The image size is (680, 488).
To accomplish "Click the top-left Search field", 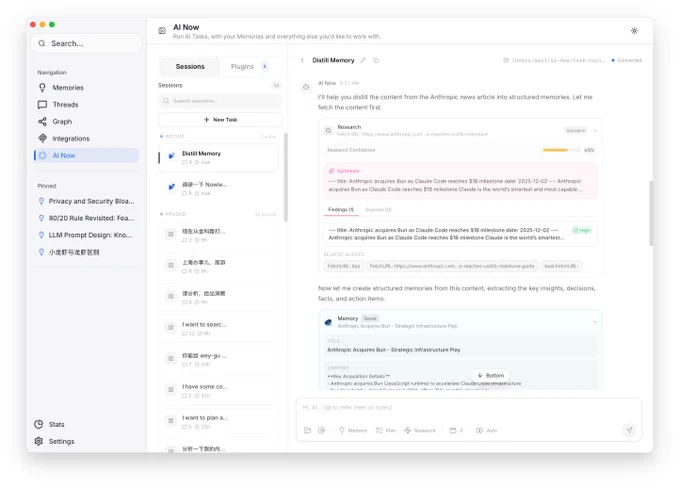I will tap(86, 43).
